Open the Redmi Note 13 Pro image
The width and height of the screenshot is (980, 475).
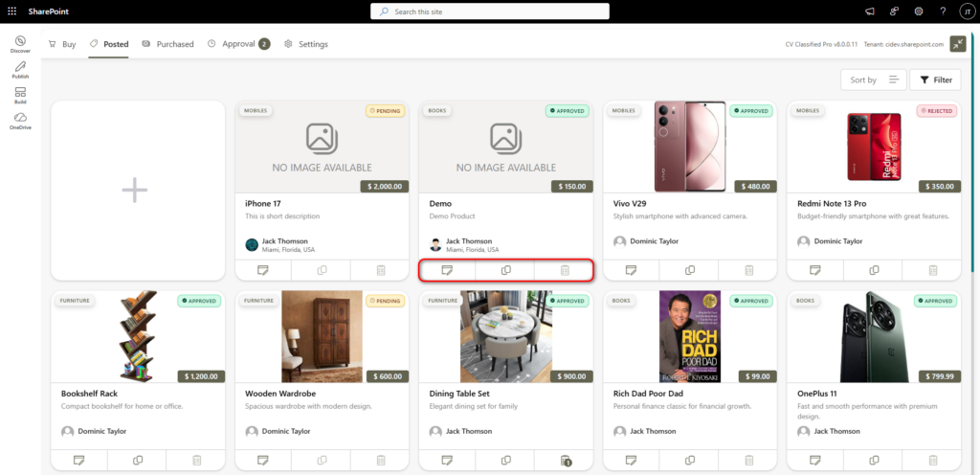click(x=874, y=147)
